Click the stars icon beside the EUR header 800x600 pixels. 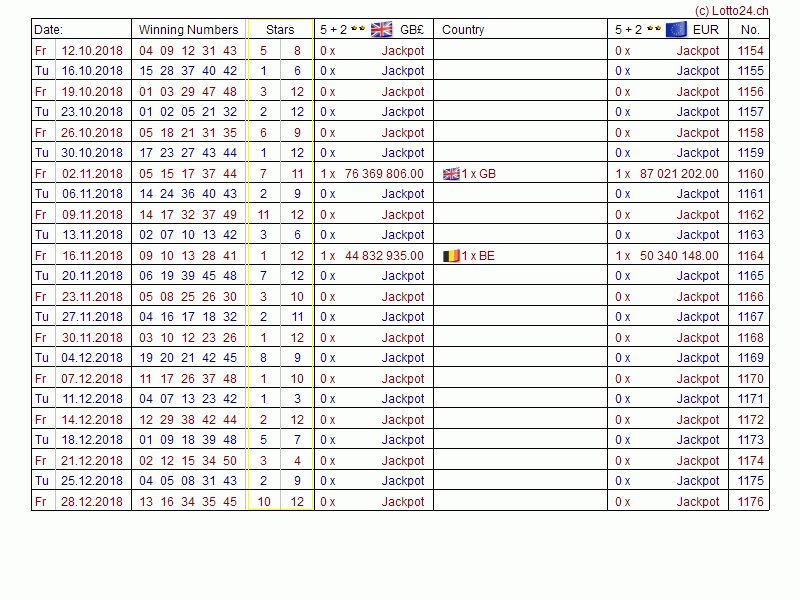(x=653, y=29)
